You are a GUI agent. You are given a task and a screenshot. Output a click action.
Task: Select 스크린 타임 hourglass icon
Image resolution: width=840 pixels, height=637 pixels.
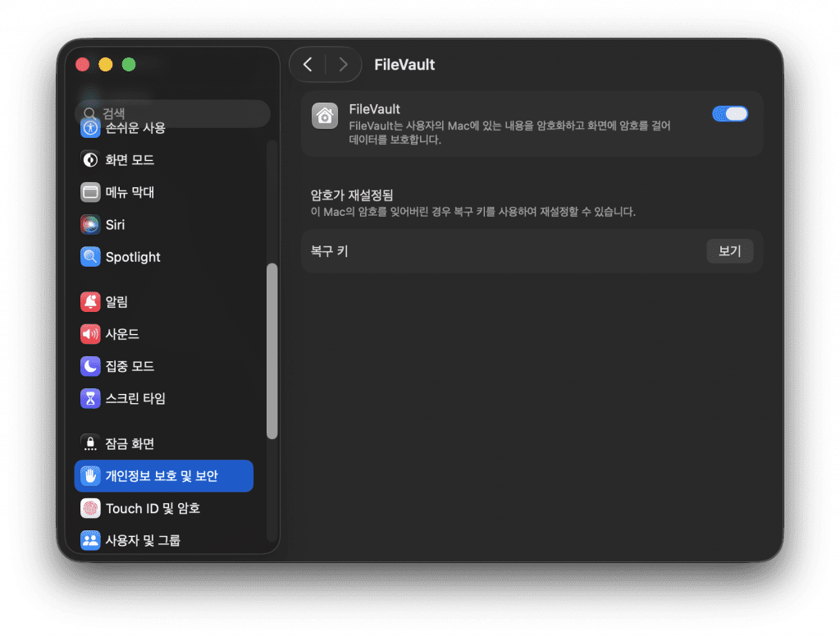pos(90,399)
